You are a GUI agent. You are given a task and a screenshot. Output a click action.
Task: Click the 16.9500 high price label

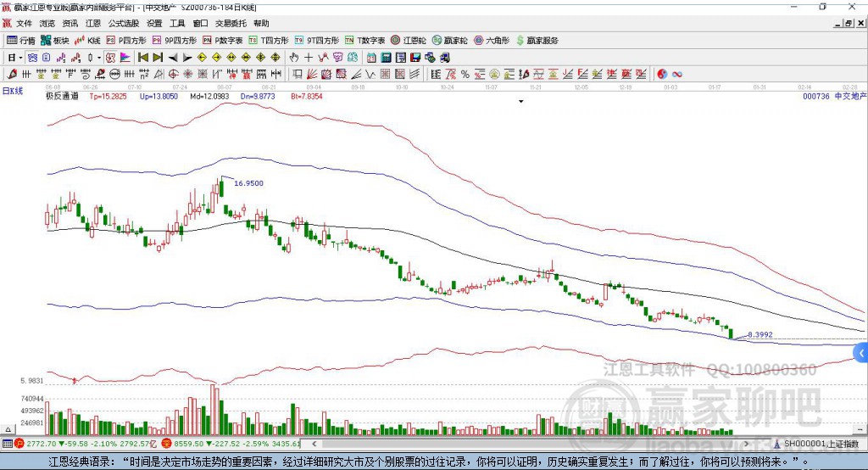pyautogui.click(x=248, y=183)
